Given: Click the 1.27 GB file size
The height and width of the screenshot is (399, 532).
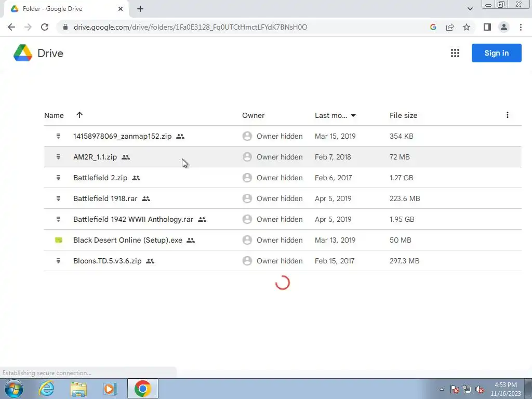Looking at the screenshot, I should point(402,178).
